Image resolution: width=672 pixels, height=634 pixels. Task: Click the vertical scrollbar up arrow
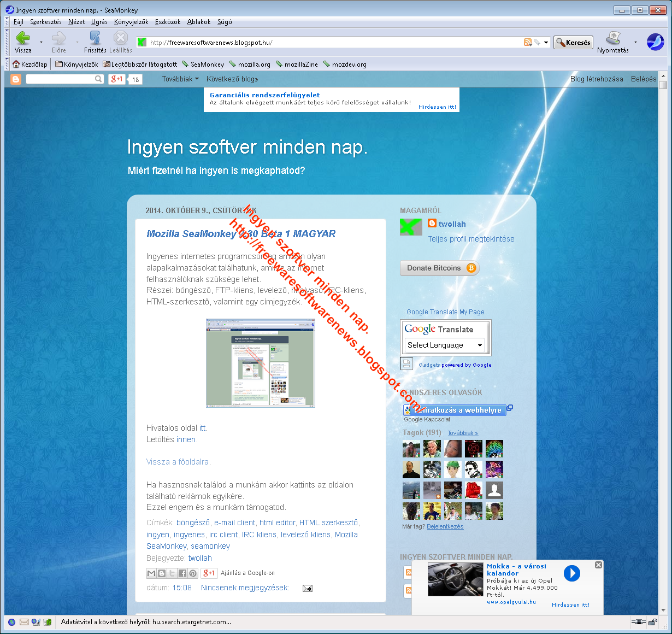coord(663,77)
